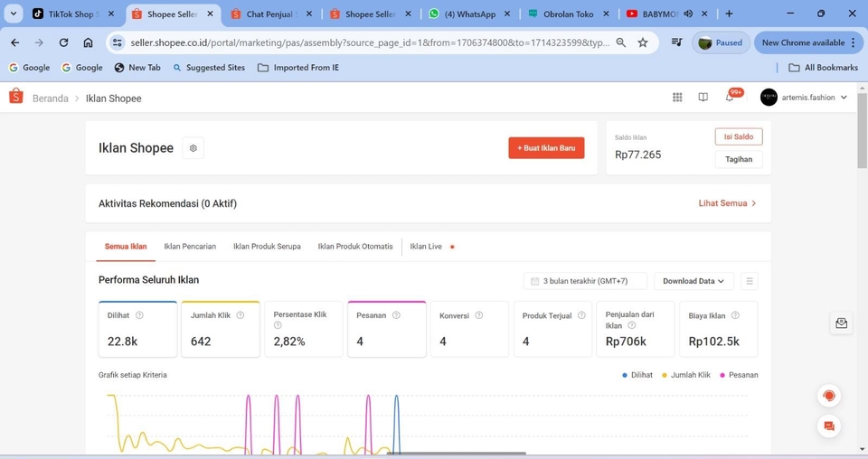This screenshot has height=459, width=868.
Task: Click the Dilihat legend dot in chart
Action: coord(625,375)
